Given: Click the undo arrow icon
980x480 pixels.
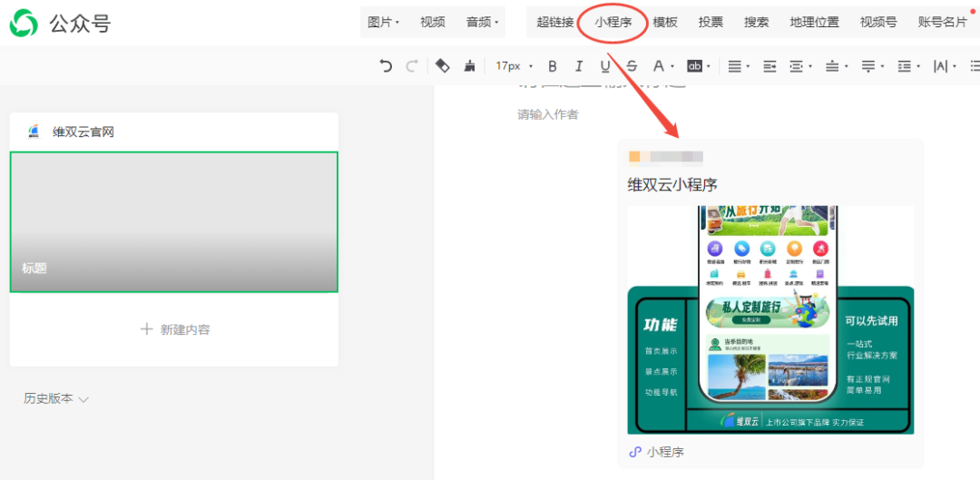Looking at the screenshot, I should tap(386, 65).
